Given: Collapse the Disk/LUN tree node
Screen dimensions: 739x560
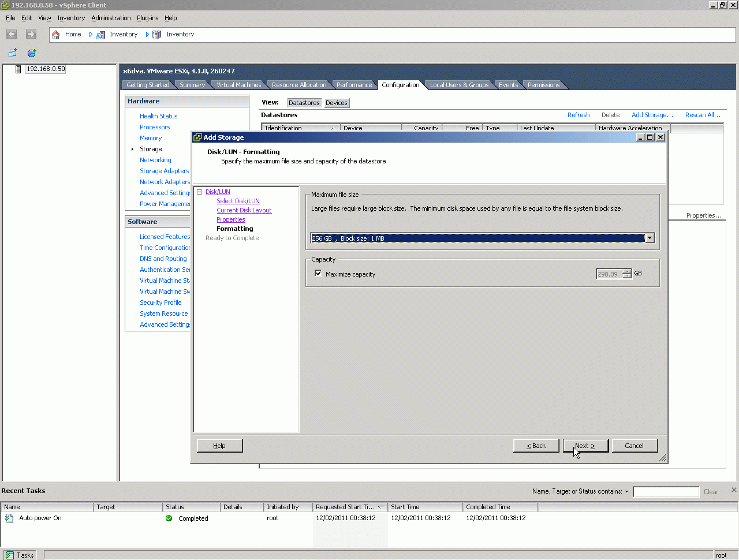Looking at the screenshot, I should (200, 192).
